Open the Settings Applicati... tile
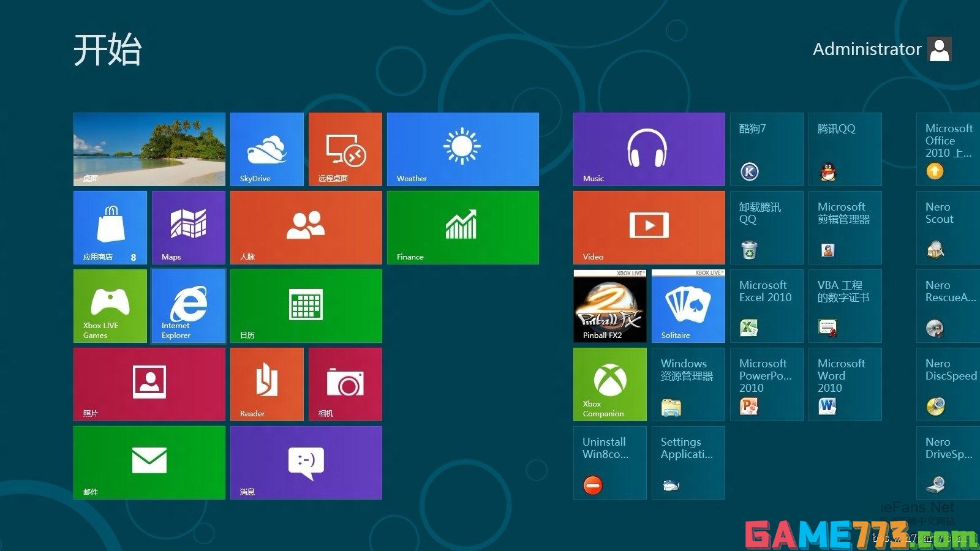The height and width of the screenshot is (551, 980). coord(688,463)
